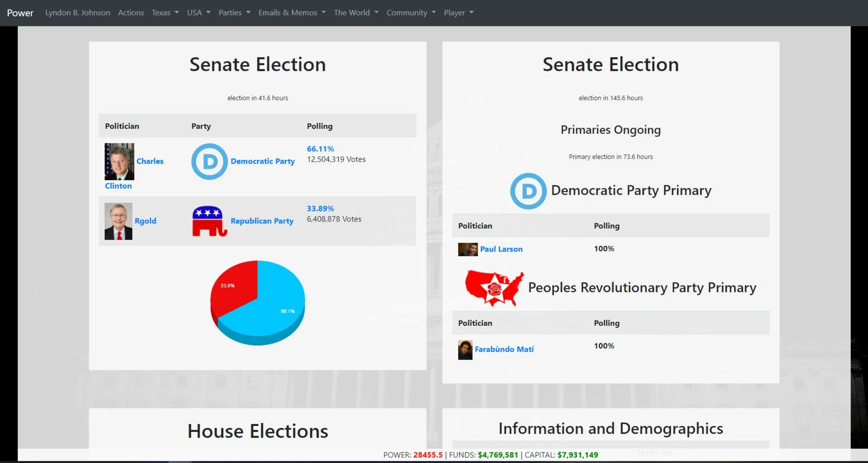
Task: Open the Actions menu item
Action: click(131, 13)
